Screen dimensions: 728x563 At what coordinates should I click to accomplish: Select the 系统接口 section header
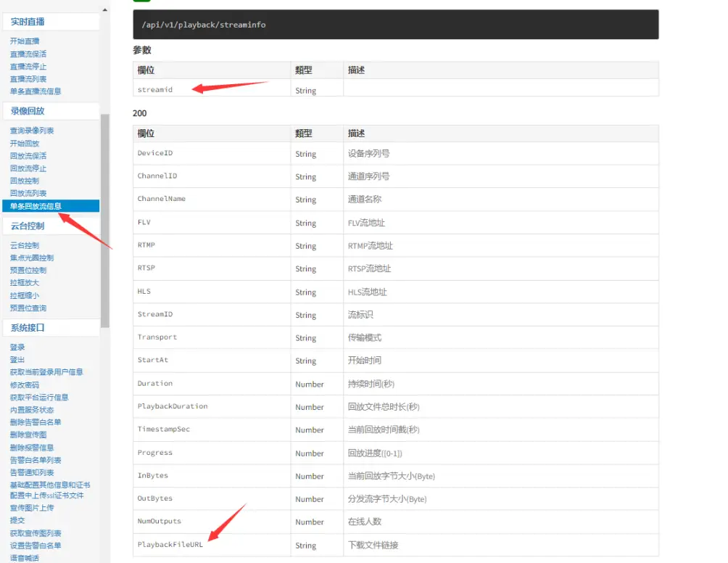pos(51,327)
